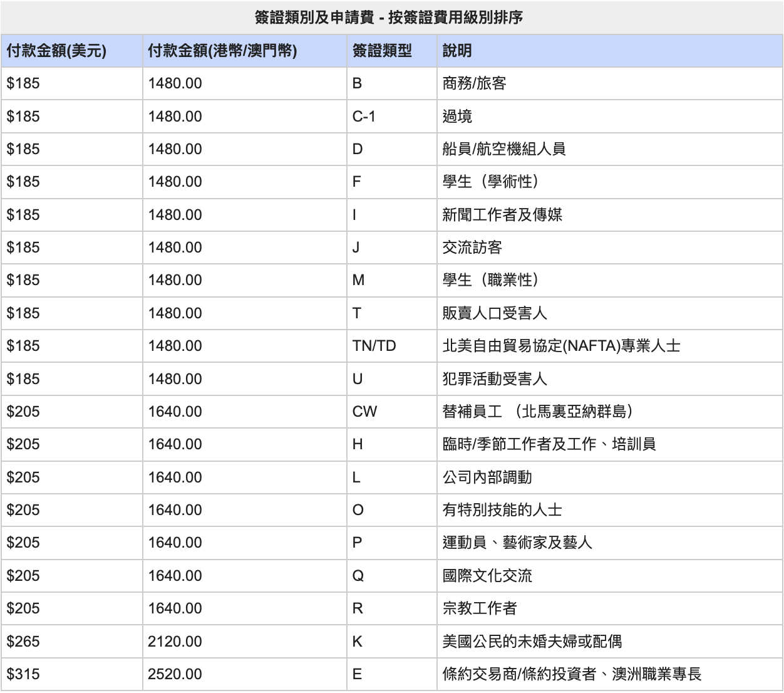784x693 pixels.
Task: Select the 販賣人口受害人 description cell
Action: tap(495, 313)
